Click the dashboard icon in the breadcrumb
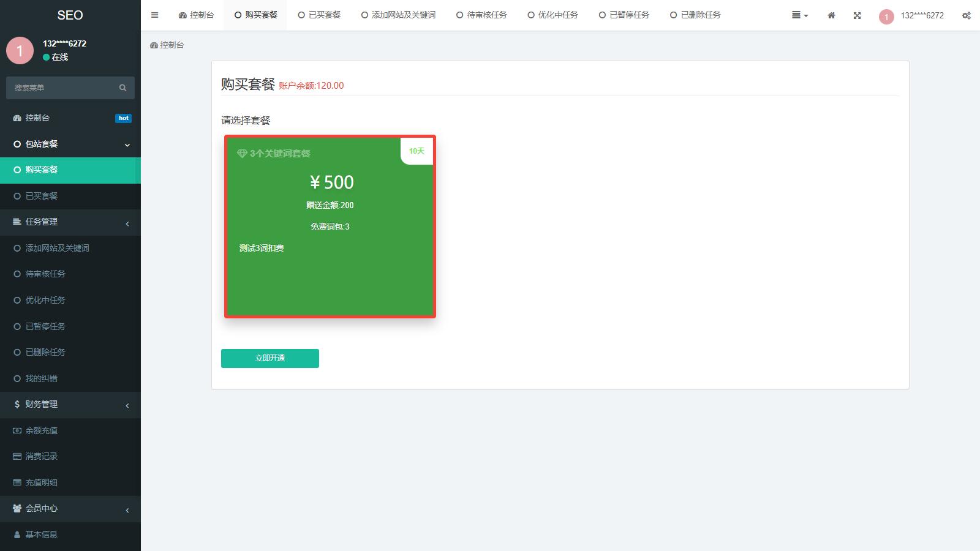 click(x=154, y=45)
